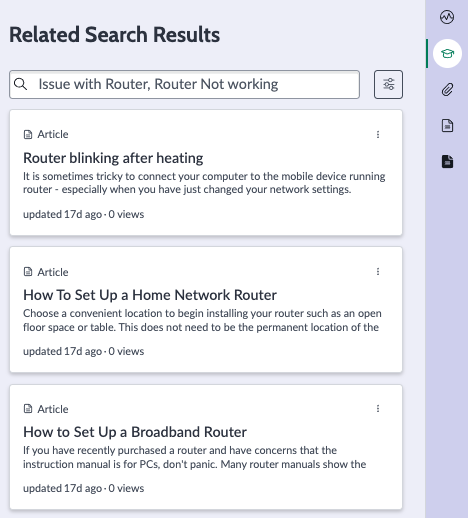This screenshot has height=518, width=468.
Task: Open more options for Broadband Router article
Action: [x=378, y=409]
